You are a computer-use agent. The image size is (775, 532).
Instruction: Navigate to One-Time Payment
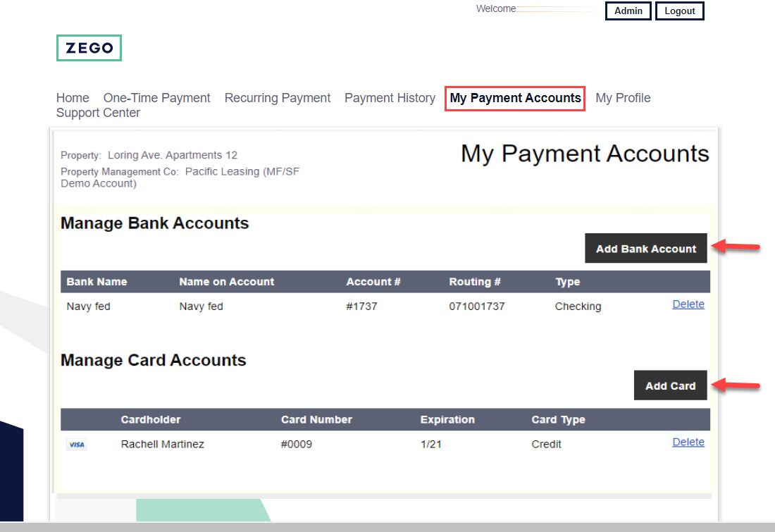pyautogui.click(x=156, y=98)
